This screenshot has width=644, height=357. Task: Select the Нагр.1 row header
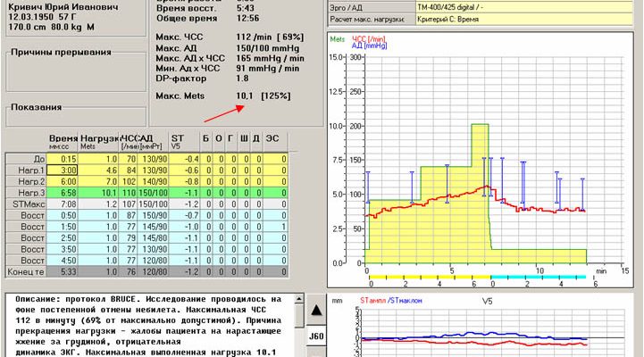[x=24, y=169]
